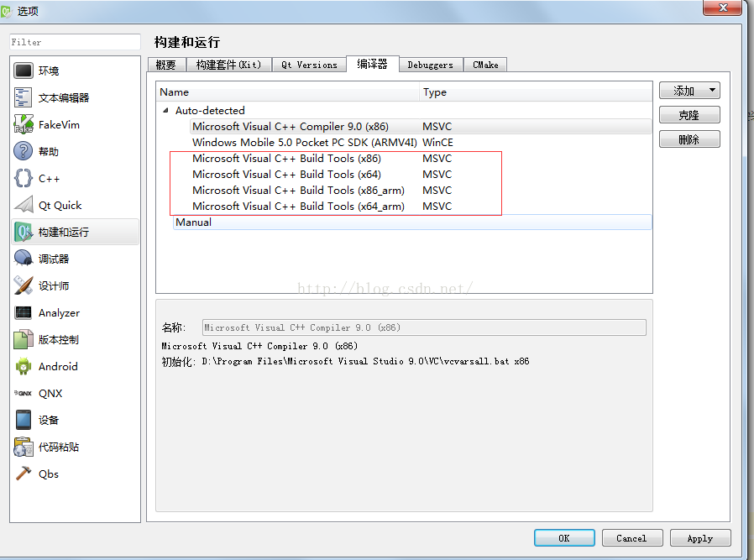
Task: Sort by the Name column header
Action: 287,92
